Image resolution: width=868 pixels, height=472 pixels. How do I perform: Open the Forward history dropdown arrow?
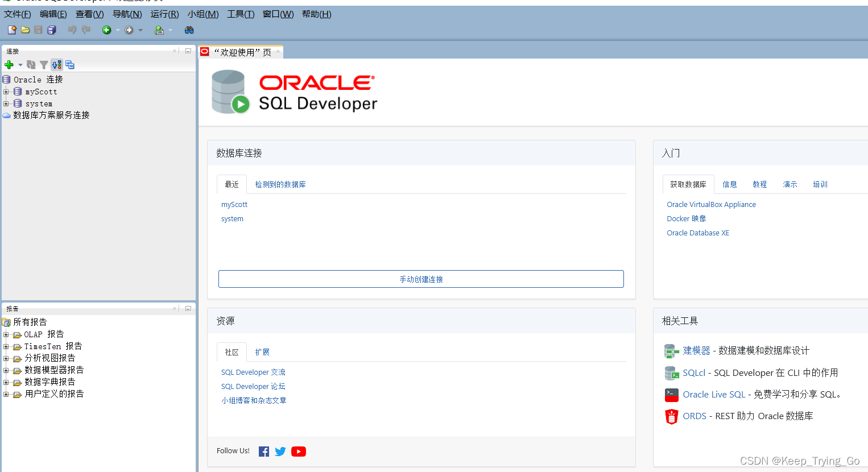click(x=140, y=30)
